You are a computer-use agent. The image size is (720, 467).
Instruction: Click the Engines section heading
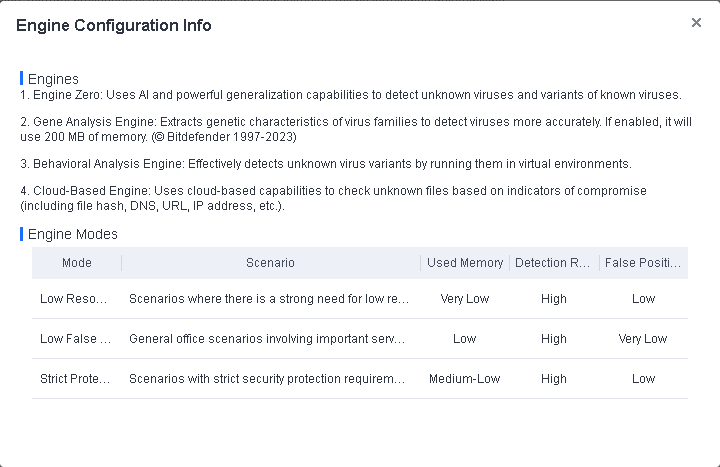coord(53,79)
